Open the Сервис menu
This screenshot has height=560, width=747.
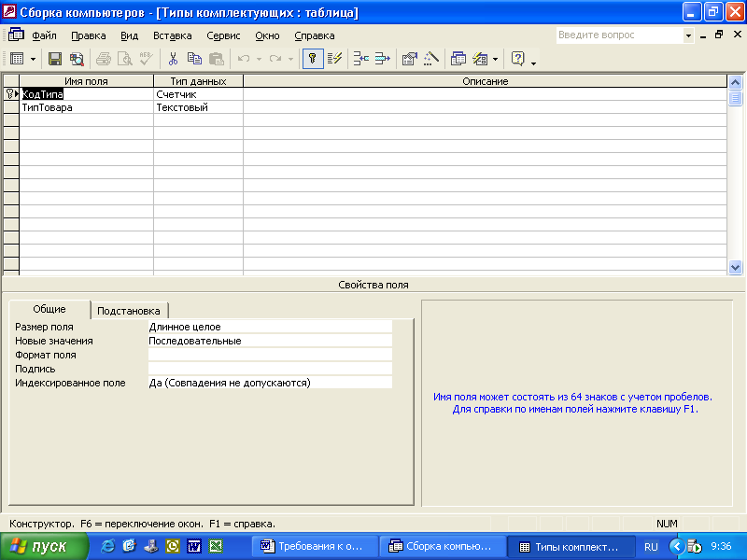click(223, 35)
